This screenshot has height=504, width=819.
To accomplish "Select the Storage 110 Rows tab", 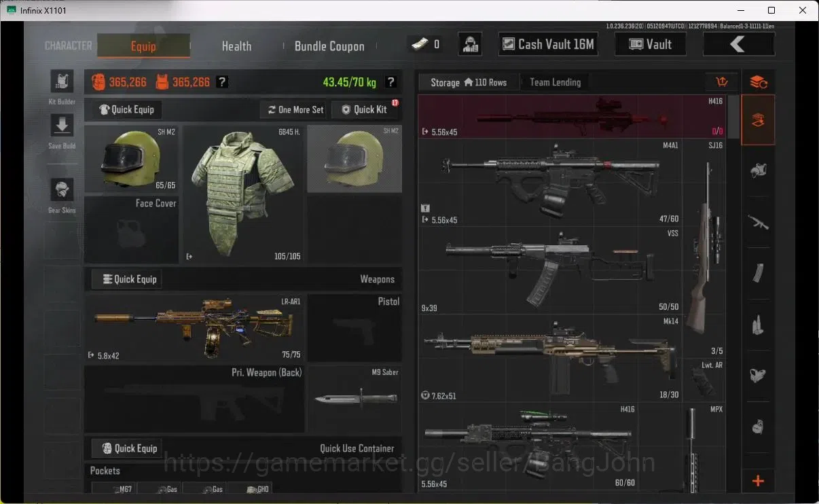I will pyautogui.click(x=469, y=82).
